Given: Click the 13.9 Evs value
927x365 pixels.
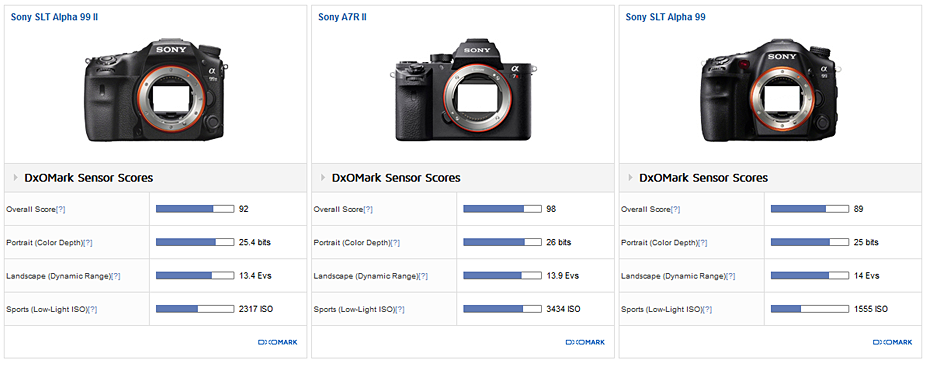Looking at the screenshot, I should 562,275.
